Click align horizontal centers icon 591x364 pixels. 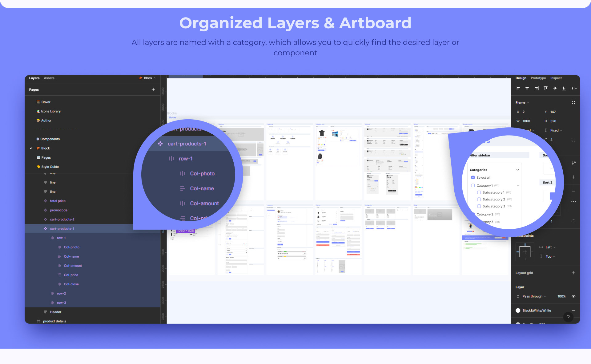point(527,88)
